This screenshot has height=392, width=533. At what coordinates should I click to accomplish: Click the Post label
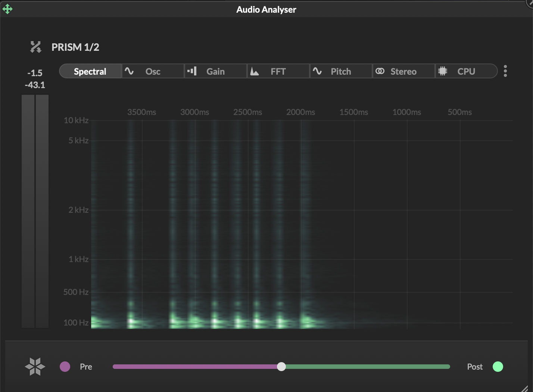pyautogui.click(x=475, y=367)
